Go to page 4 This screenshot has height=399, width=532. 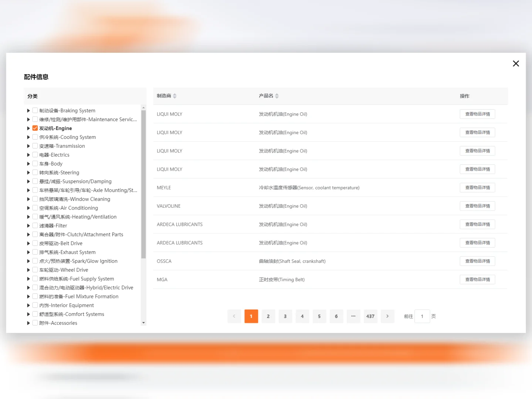coord(302,316)
